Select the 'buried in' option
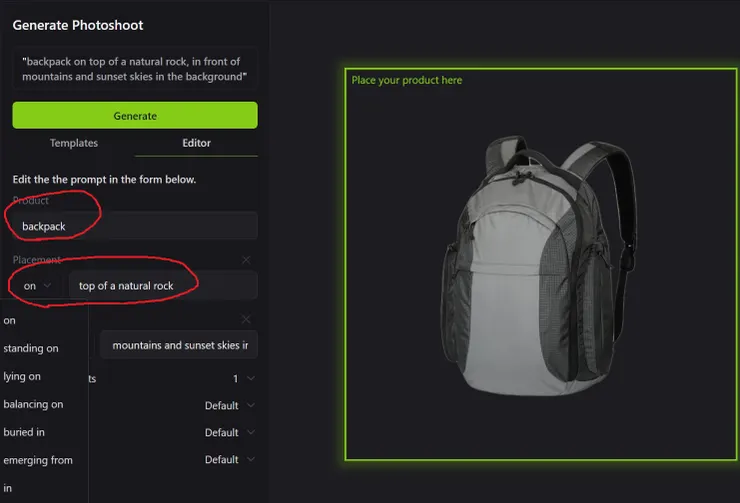Image resolution: width=740 pixels, height=503 pixels. pos(24,432)
